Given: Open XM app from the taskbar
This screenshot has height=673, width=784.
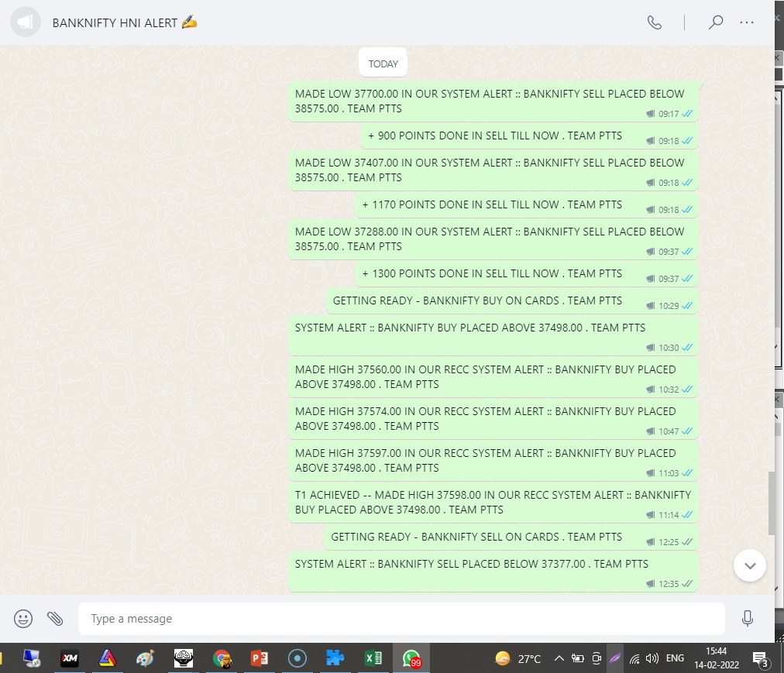Looking at the screenshot, I should [x=70, y=658].
